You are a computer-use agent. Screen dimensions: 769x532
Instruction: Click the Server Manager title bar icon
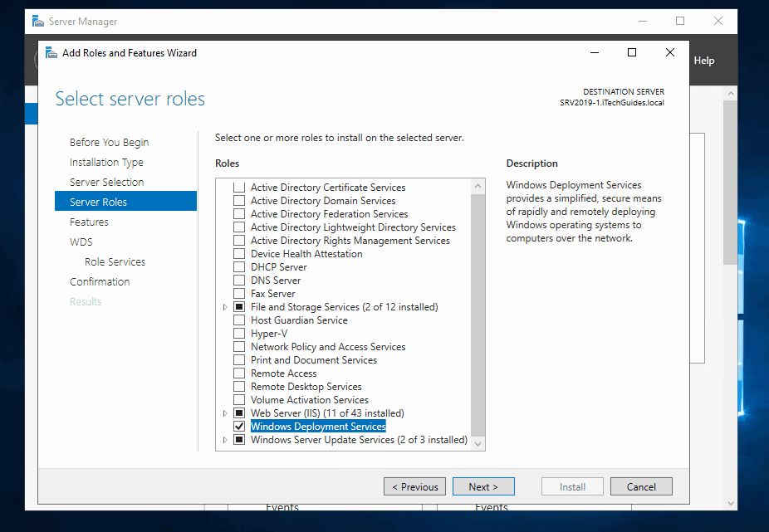pos(37,21)
